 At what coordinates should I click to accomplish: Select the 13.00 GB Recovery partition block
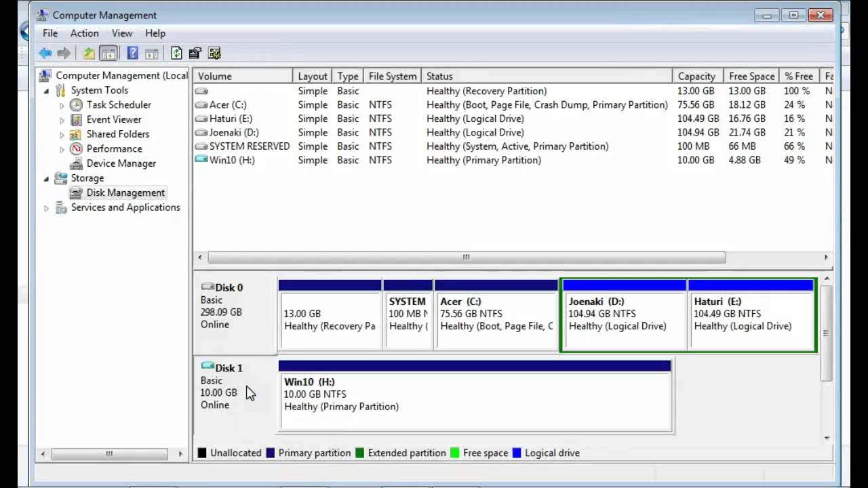coord(330,315)
